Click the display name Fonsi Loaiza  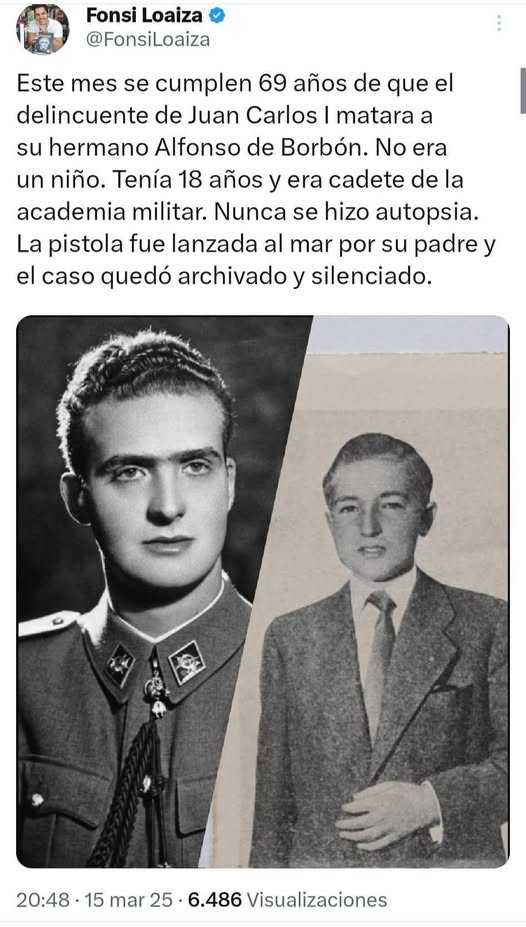144,17
